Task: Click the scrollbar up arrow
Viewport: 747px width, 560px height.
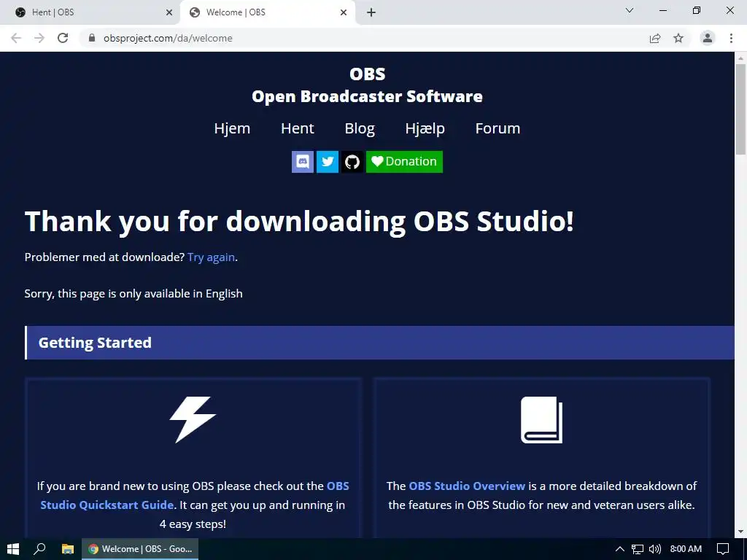Action: (x=740, y=58)
